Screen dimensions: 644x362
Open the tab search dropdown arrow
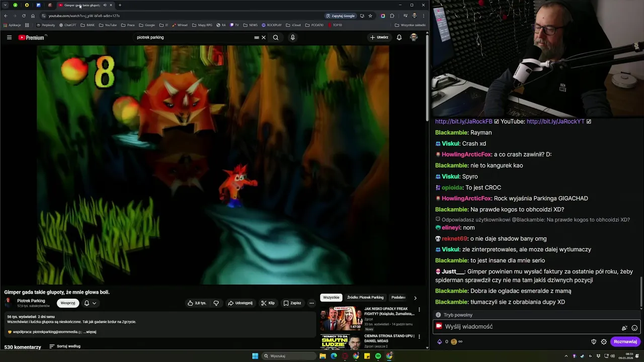click(x=5, y=5)
